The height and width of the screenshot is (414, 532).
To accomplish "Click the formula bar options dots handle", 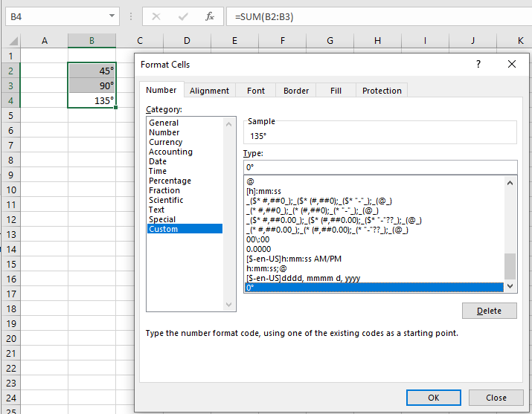I will click(131, 16).
